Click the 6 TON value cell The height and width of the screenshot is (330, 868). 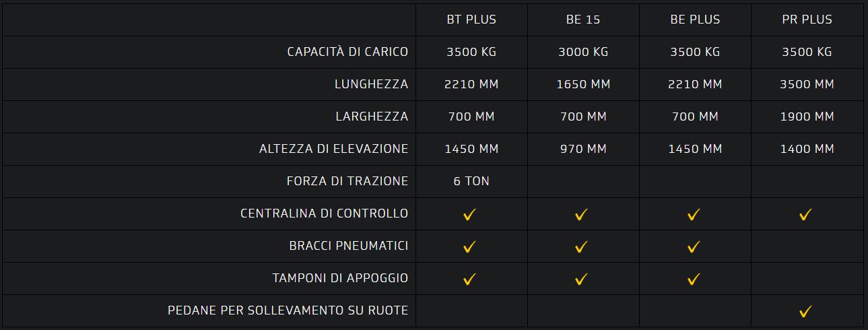coord(471,181)
